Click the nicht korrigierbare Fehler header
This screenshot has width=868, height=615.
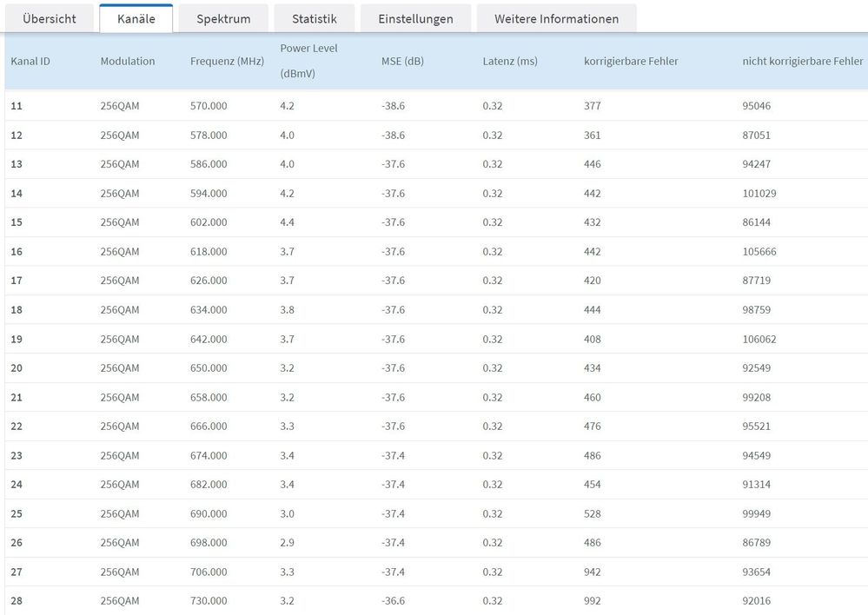pyautogui.click(x=803, y=62)
